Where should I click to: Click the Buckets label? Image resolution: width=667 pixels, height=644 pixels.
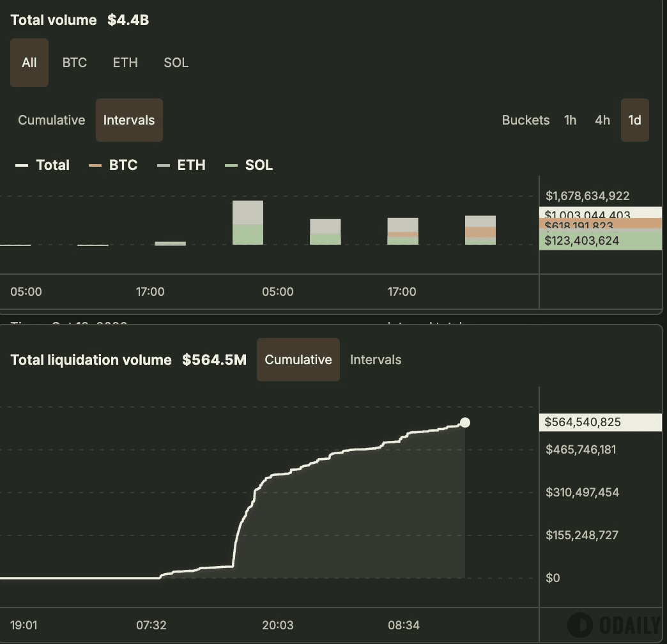click(x=526, y=120)
